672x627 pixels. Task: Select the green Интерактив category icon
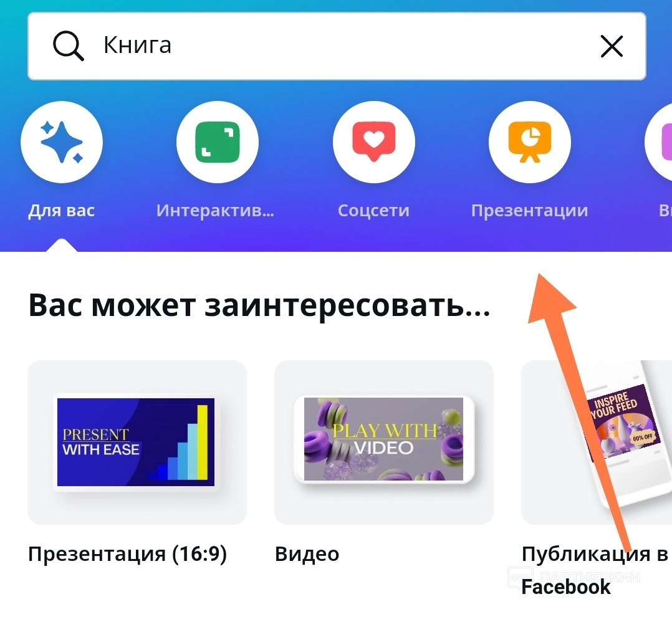(x=218, y=142)
